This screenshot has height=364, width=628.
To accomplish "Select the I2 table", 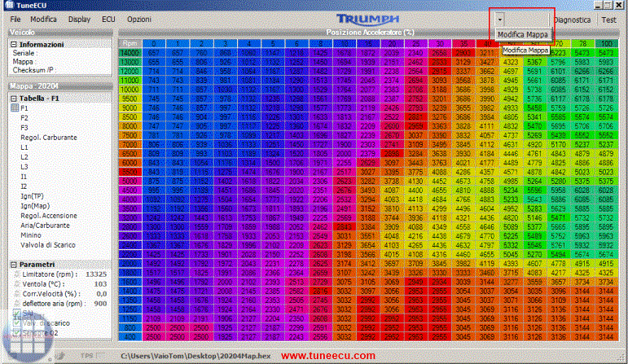I will point(24,186).
